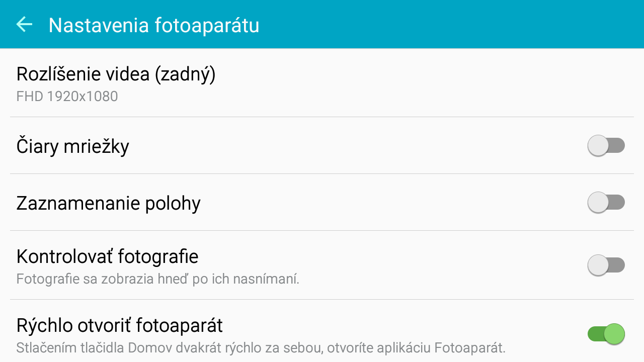
Task: Click gray track of Zaznamenanie polohy switch
Action: pos(617,203)
